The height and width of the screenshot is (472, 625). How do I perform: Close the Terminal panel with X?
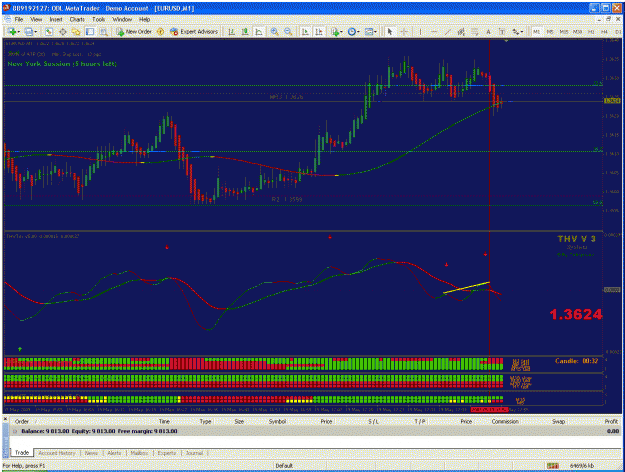coord(5,419)
